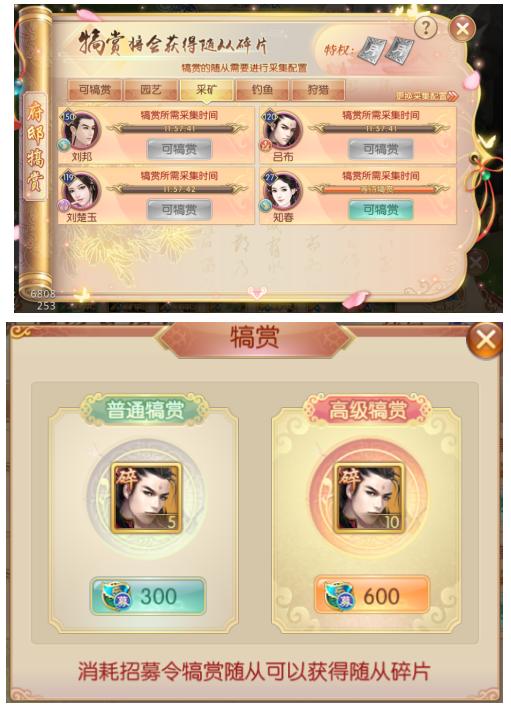Click the 5-fragment reward thumbnail
This screenshot has width=511, height=708.
tap(146, 498)
